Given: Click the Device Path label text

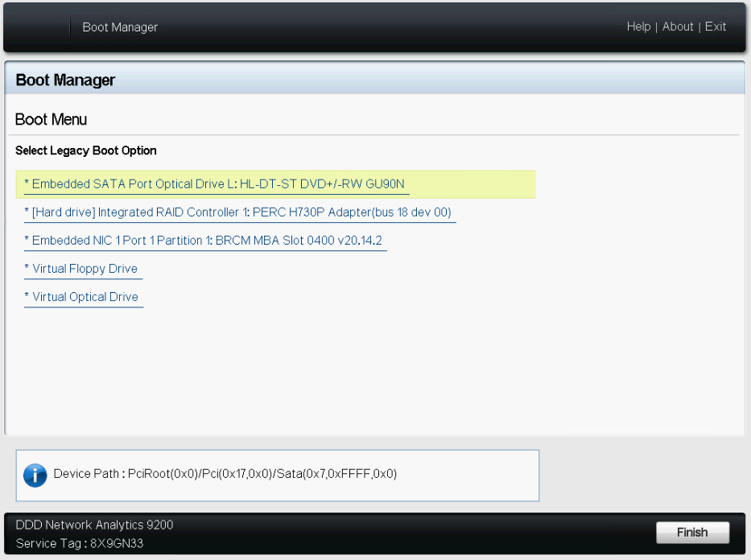Looking at the screenshot, I should 87,474.
